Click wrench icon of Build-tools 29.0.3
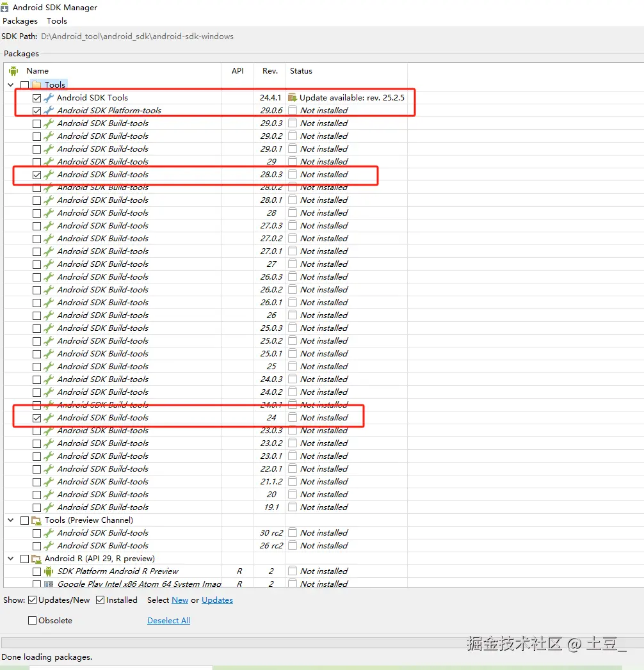644x670 pixels. [49, 123]
